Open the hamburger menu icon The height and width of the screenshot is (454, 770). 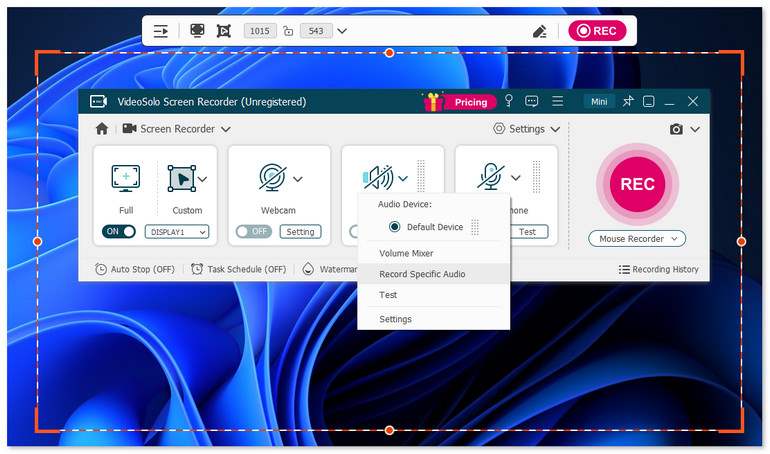pos(557,101)
